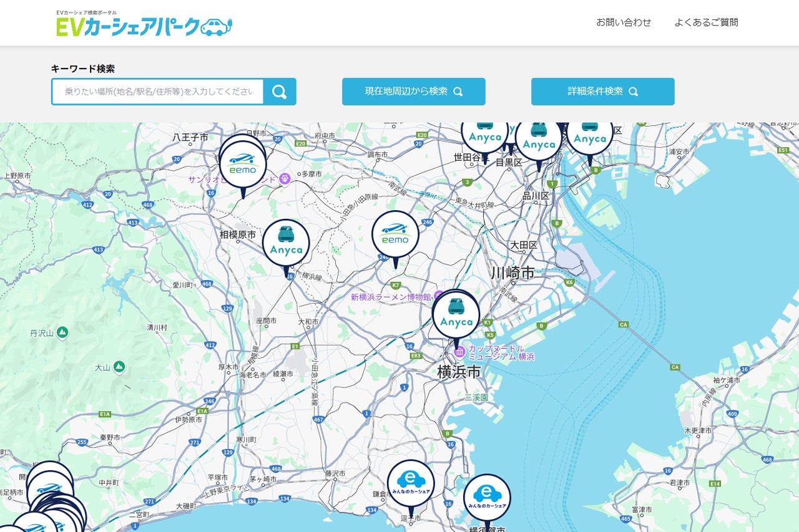Click the 秦野市 map label
The height and width of the screenshot is (532, 799).
click(110, 437)
